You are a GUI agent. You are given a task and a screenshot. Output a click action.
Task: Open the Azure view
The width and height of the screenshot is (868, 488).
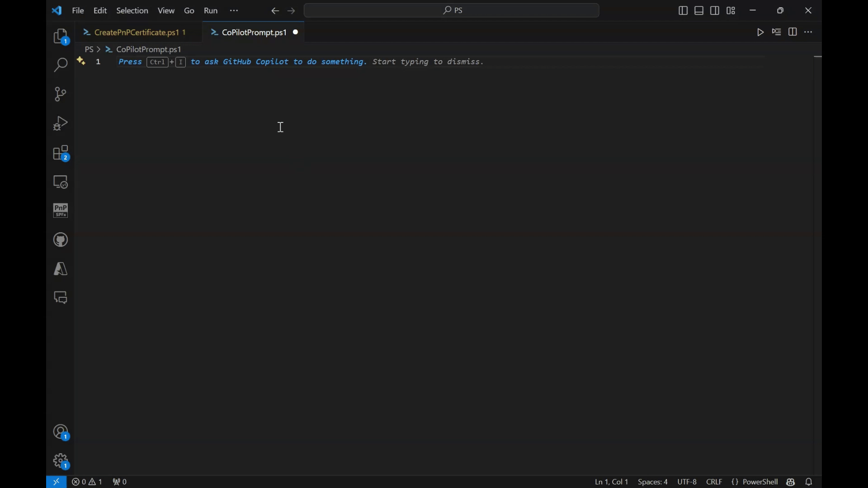61,269
